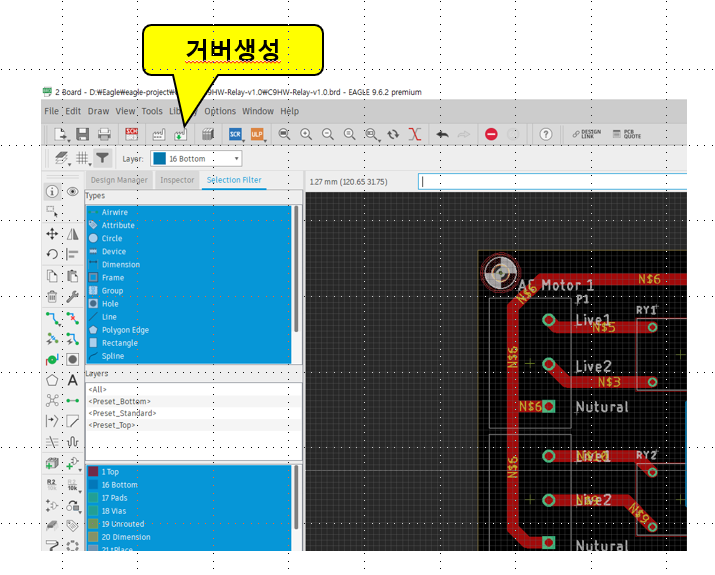Click the Design Link button
Screen dimensions: 715x575
point(586,133)
